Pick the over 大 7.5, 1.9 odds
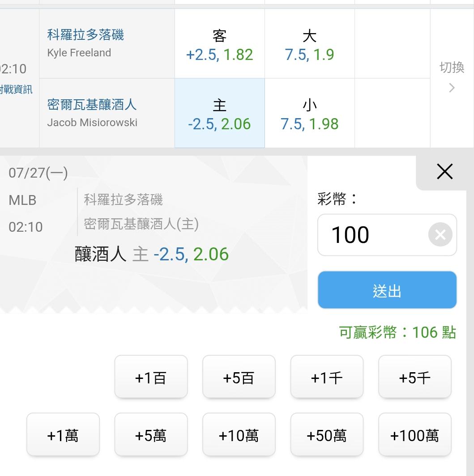The height and width of the screenshot is (476, 474). 309,44
